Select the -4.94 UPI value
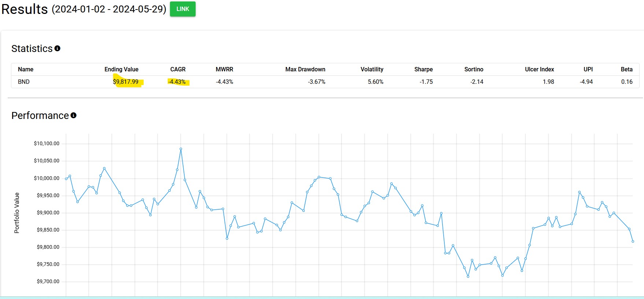This screenshot has height=299, width=644. pos(586,82)
